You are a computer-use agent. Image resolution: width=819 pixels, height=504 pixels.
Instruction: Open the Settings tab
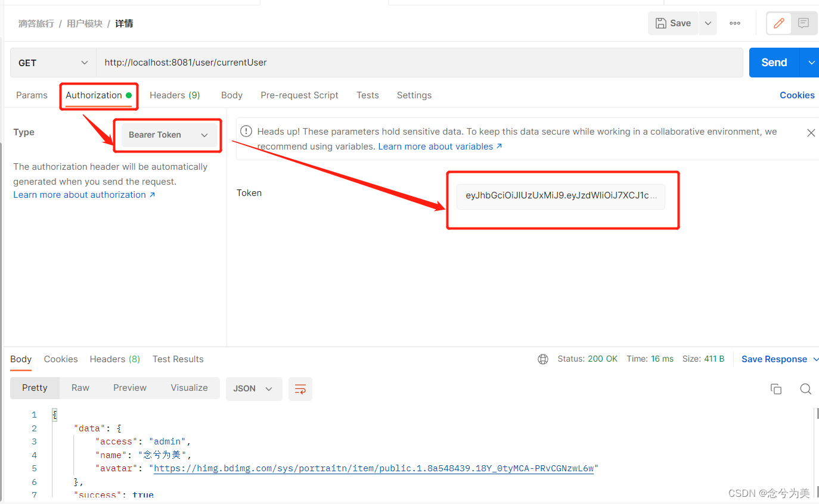coord(414,95)
